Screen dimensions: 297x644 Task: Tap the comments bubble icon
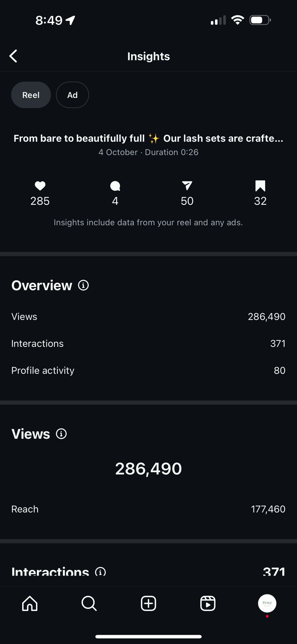point(115,186)
